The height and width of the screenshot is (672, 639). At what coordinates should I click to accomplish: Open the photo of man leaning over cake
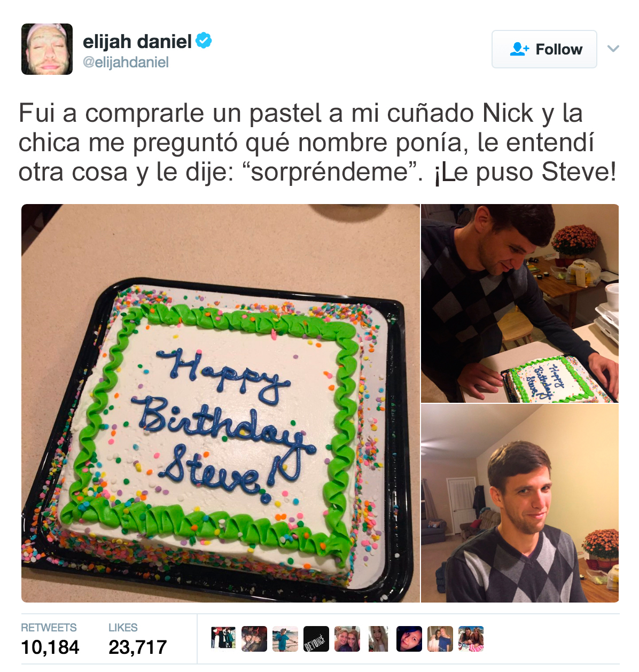pyautogui.click(x=520, y=303)
